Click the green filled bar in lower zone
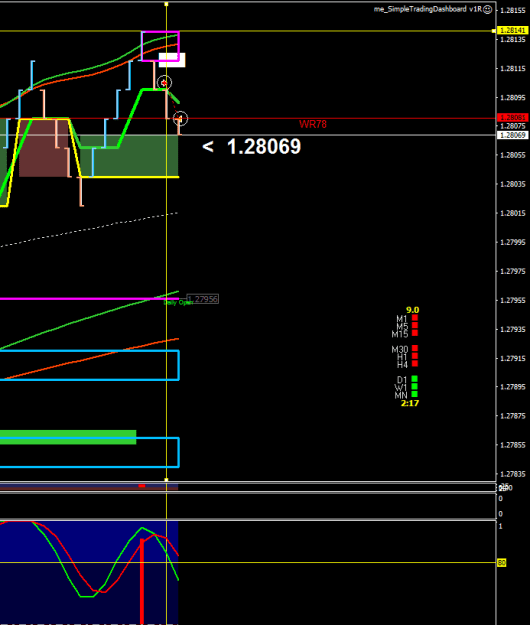The height and width of the screenshot is (625, 530). tap(68, 437)
